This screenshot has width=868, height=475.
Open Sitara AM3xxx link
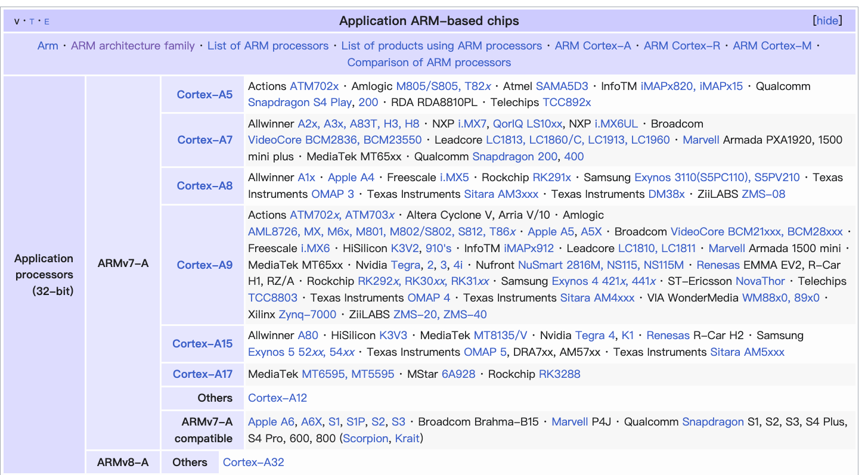coord(501,194)
